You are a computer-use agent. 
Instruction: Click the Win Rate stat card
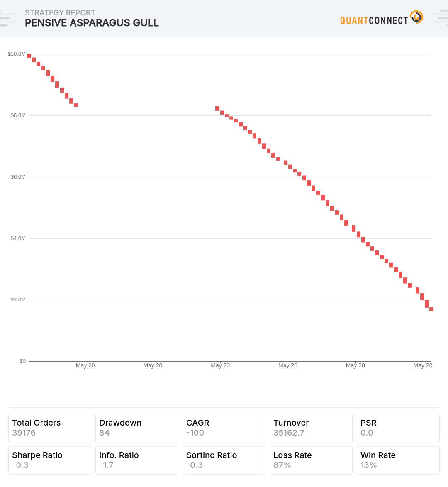[x=398, y=460]
